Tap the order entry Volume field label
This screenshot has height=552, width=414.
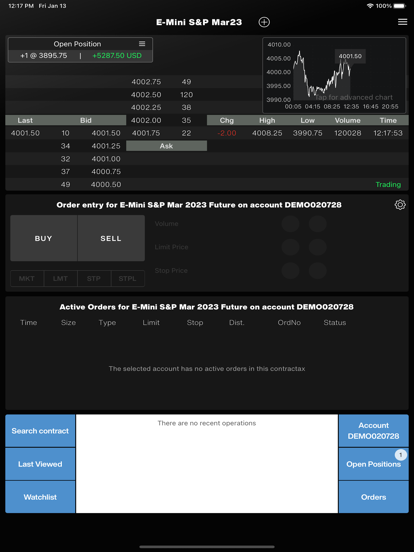click(x=167, y=224)
